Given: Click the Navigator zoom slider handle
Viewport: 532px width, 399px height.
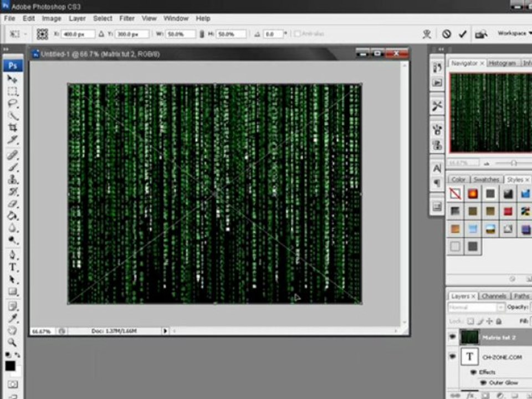Looking at the screenshot, I should coord(514,163).
